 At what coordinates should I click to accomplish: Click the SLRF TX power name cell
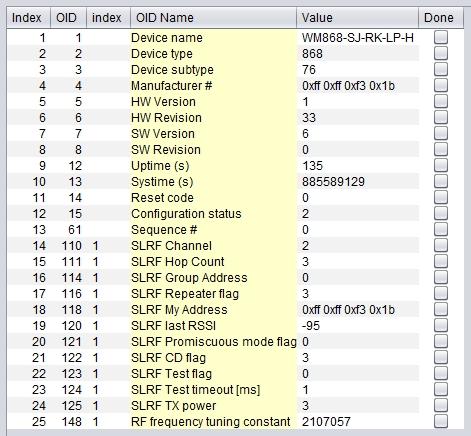213,406
